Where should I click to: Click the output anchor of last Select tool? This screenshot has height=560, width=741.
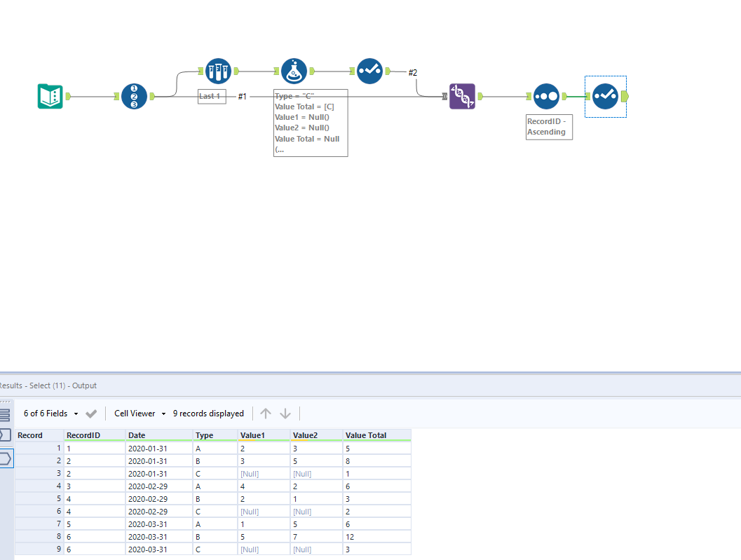click(625, 97)
